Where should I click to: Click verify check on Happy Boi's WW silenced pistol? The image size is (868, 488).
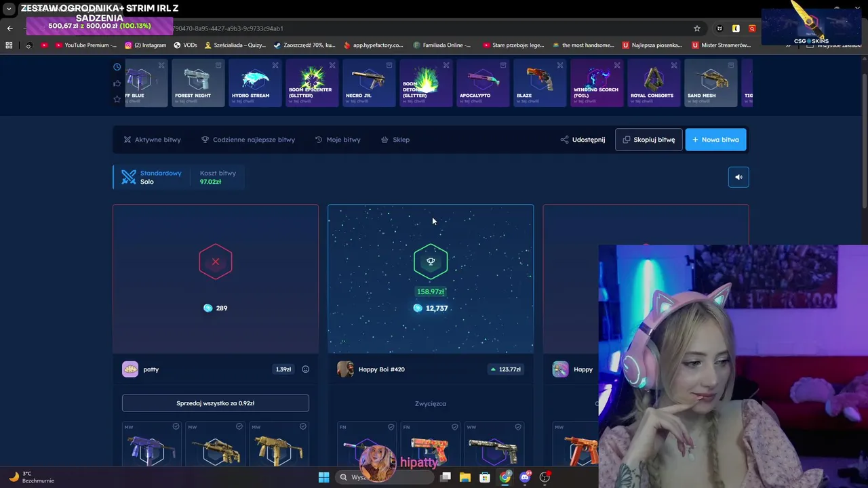(x=518, y=427)
